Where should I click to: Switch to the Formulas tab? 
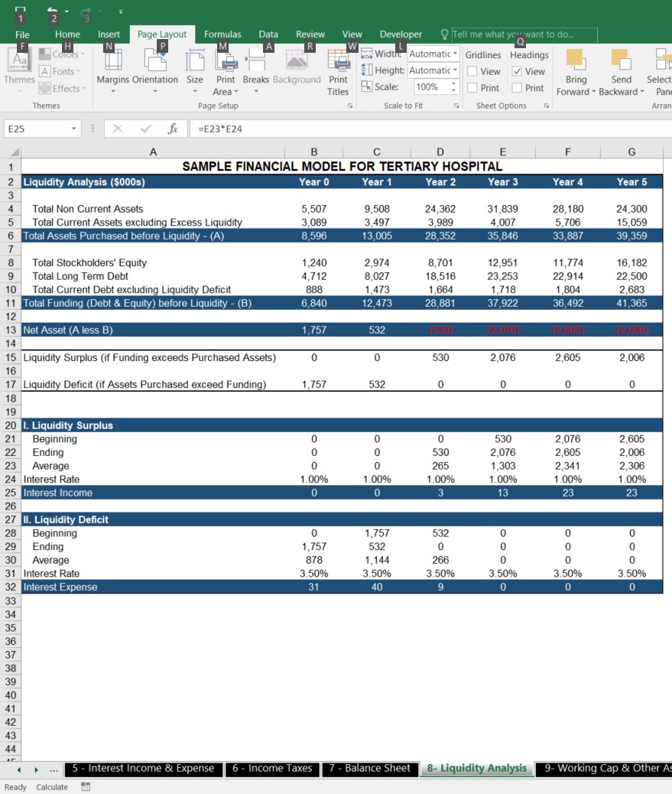pyautogui.click(x=222, y=34)
